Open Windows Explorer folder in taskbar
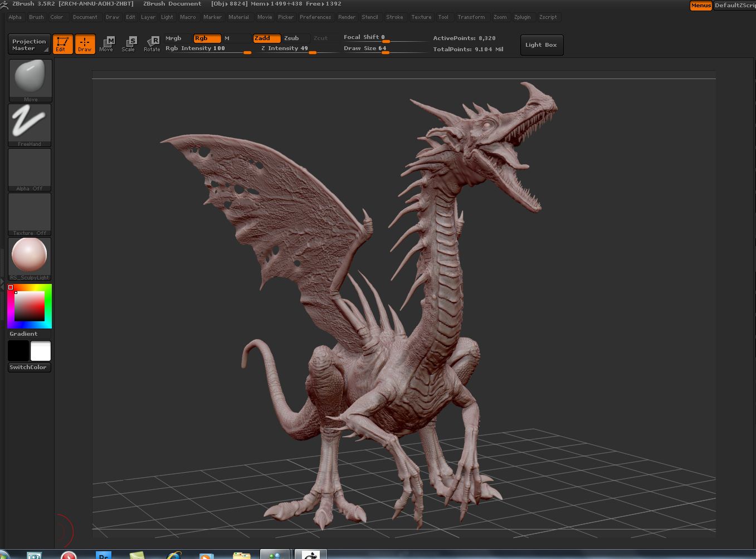 [x=241, y=555]
